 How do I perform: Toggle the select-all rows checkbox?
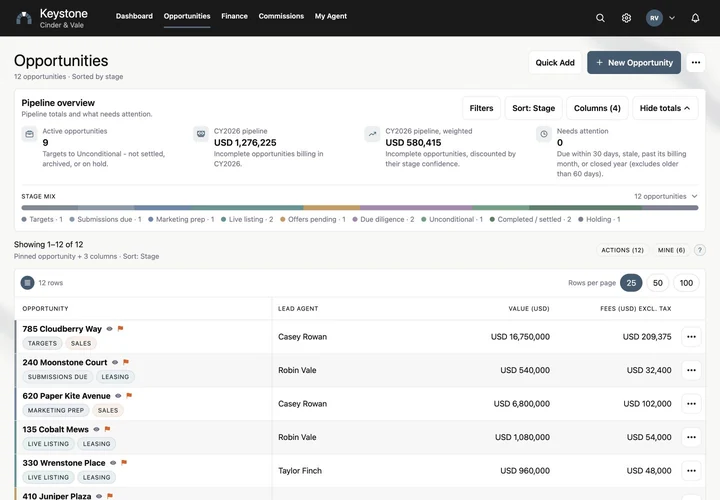28,283
